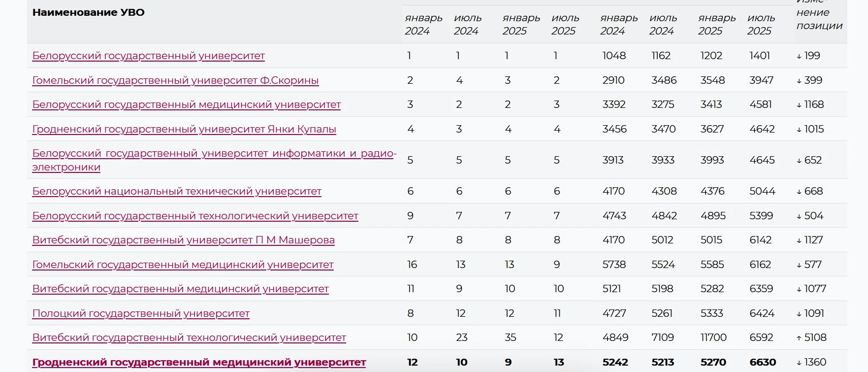Open Гомельский государственный университет Ф.Скорины link
868x372 pixels.
pos(175,80)
